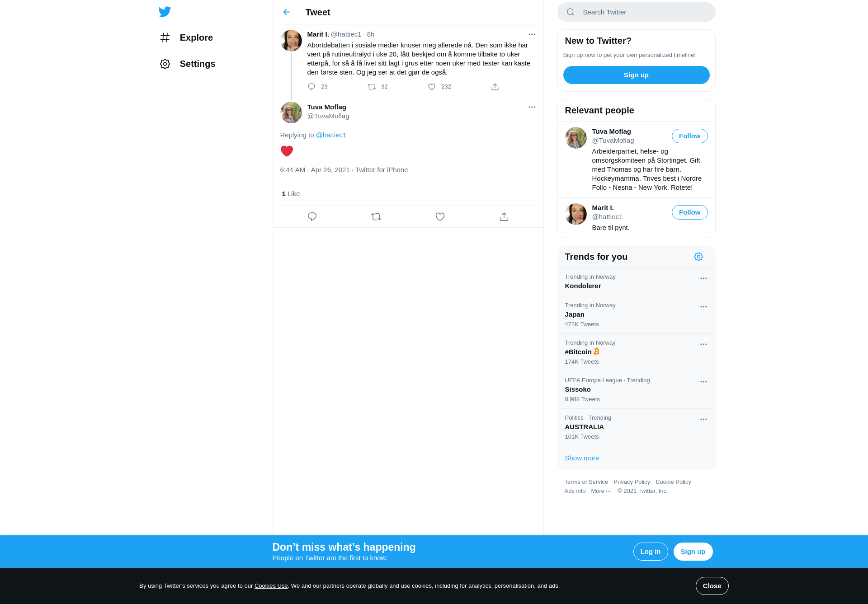Click Show more under trends
Viewport: 868px width, 604px height.
(x=582, y=458)
